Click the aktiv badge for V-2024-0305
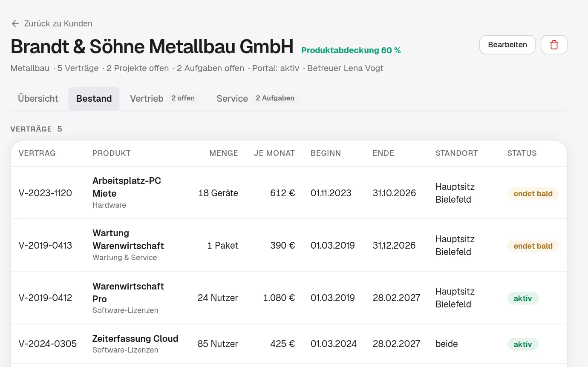This screenshot has width=588, height=367. [x=523, y=344]
